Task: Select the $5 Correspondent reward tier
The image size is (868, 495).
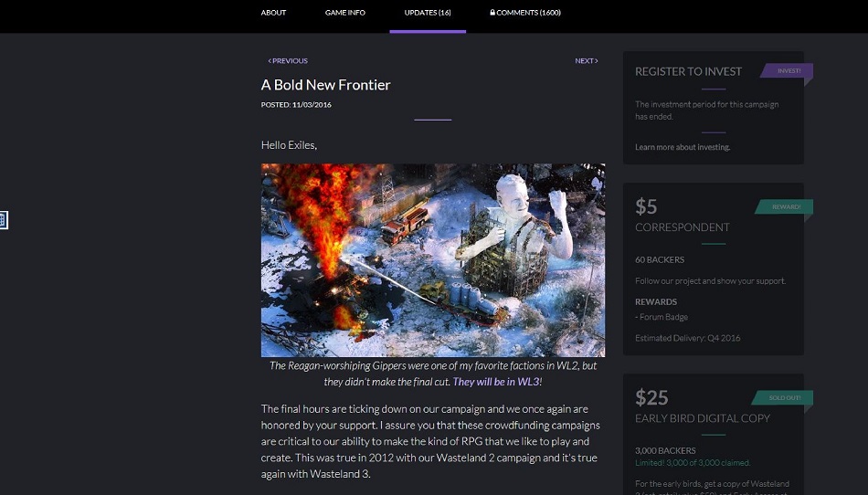Action: coord(714,269)
